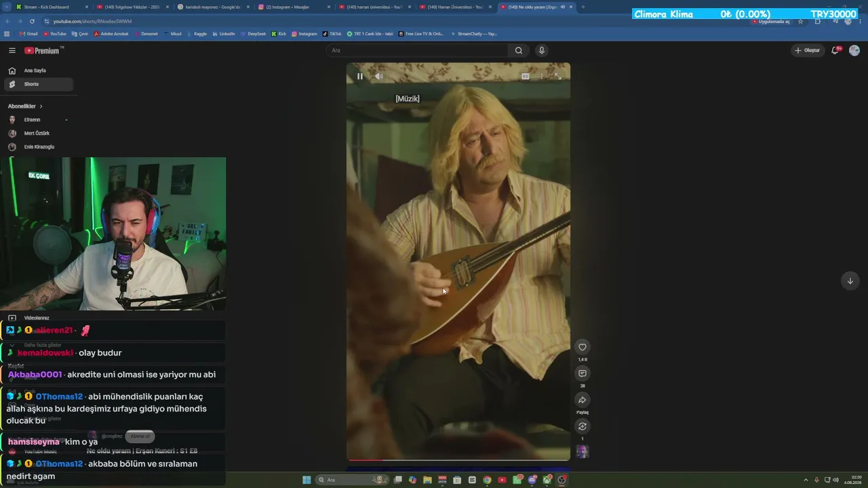Switch to the Tolgshow Yıldızlar tab
Image resolution: width=868 pixels, height=488 pixels.
132,7
